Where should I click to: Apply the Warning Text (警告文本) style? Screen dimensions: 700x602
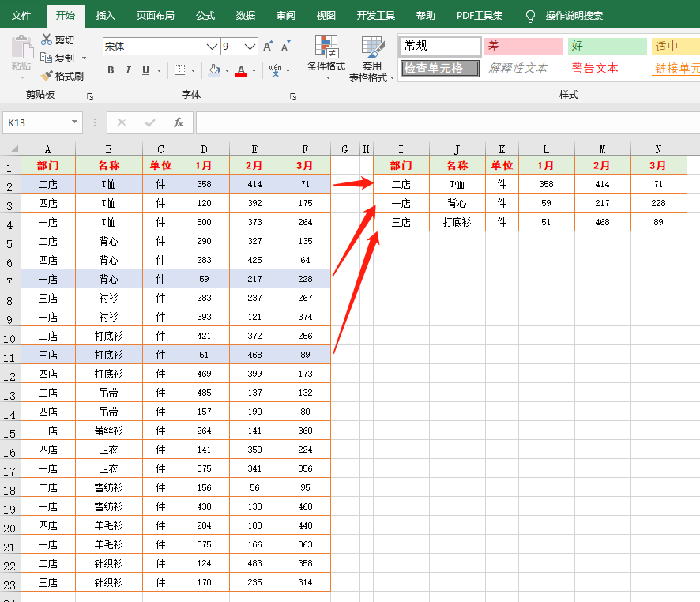pos(595,68)
